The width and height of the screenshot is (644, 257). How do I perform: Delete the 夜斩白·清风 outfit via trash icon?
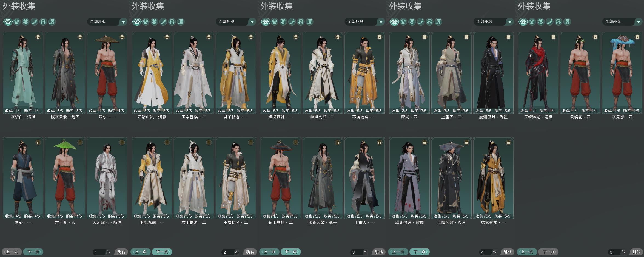38,37
